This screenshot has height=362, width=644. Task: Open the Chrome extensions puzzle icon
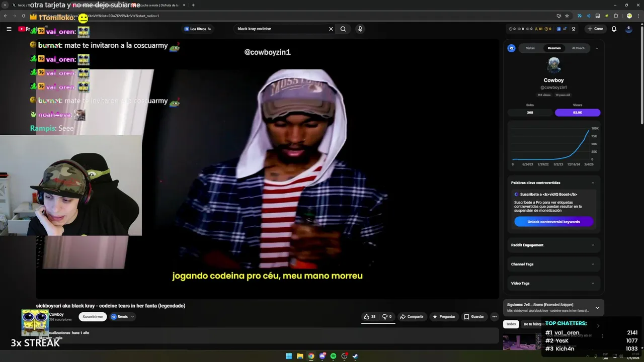[615, 16]
